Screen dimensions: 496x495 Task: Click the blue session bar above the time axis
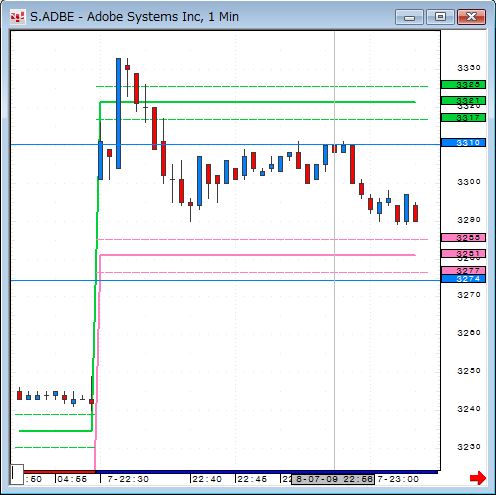pos(266,472)
